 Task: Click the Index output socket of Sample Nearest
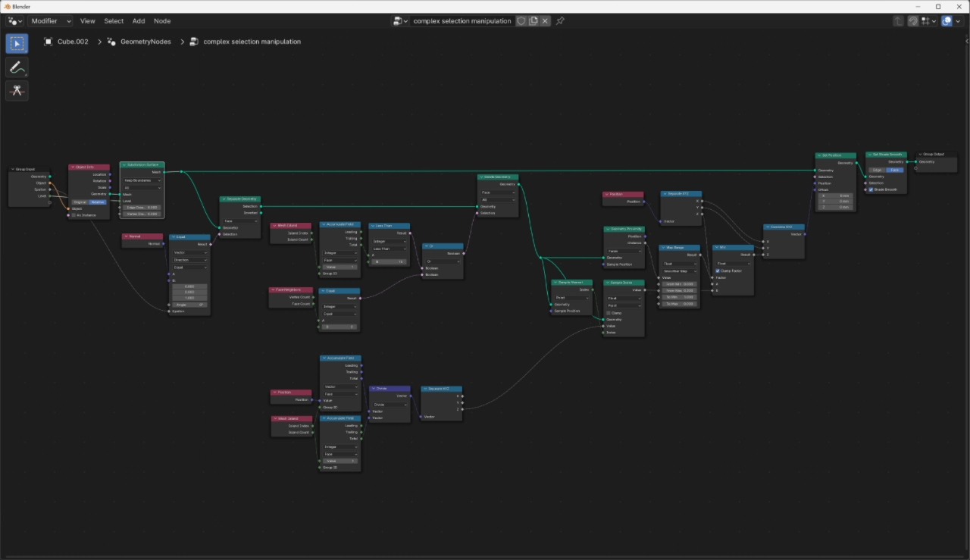(x=593, y=289)
